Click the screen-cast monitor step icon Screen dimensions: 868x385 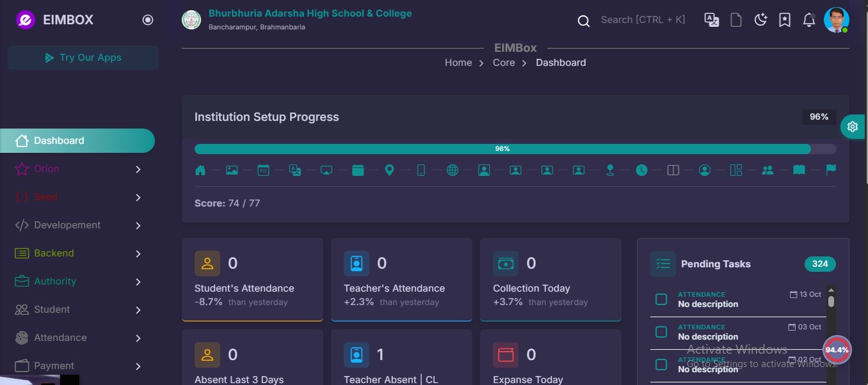pyautogui.click(x=326, y=171)
